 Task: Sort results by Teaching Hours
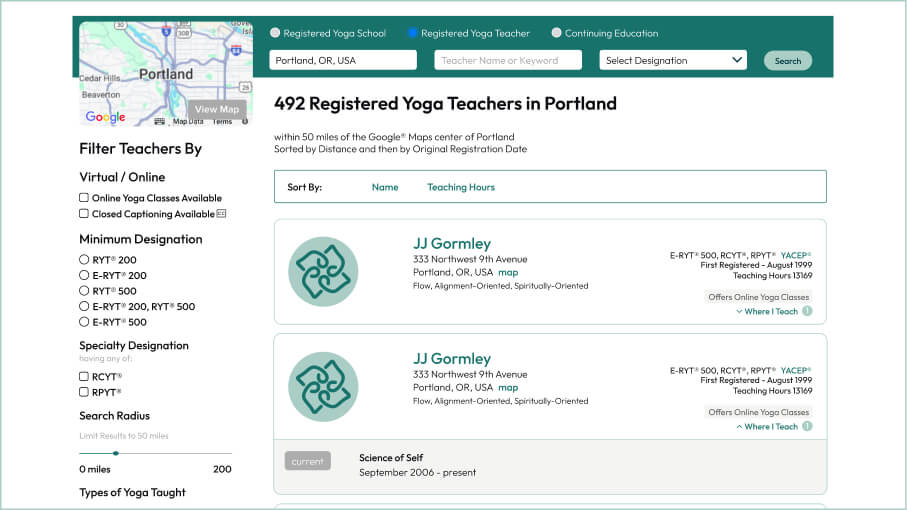[461, 187]
